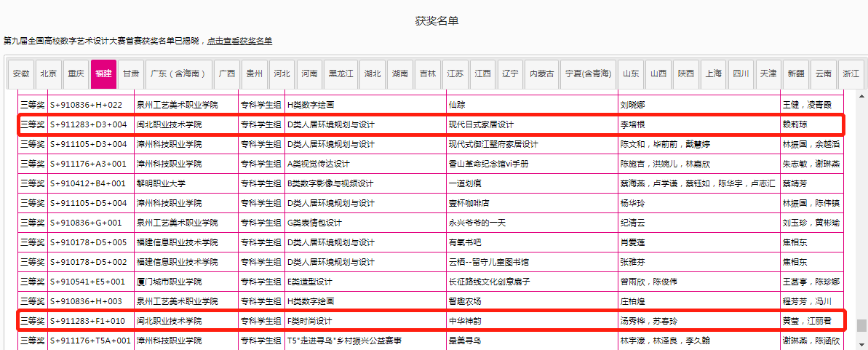Open the 内蒙古 tab
The height and width of the screenshot is (350, 868).
(542, 73)
